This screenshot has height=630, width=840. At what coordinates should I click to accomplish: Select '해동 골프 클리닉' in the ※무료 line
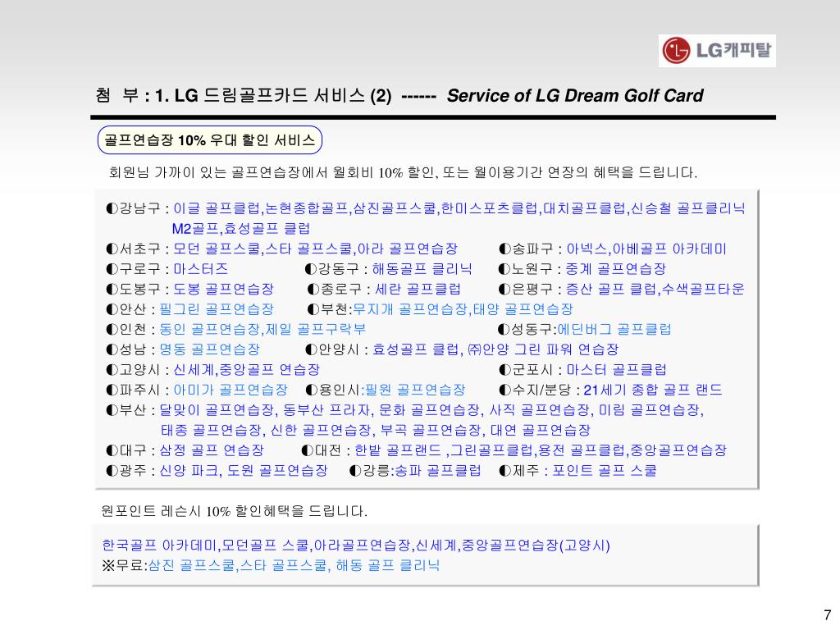click(387, 565)
